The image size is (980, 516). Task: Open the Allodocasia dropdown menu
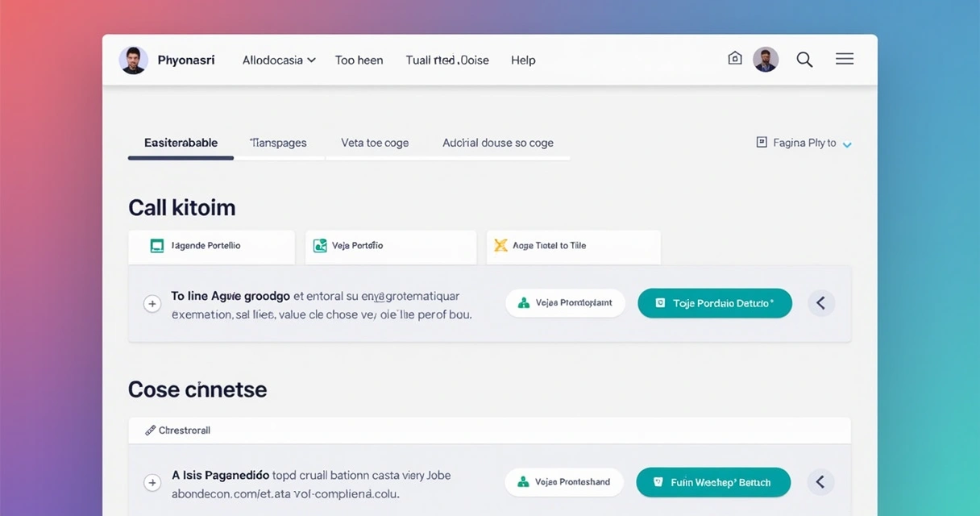tap(279, 60)
